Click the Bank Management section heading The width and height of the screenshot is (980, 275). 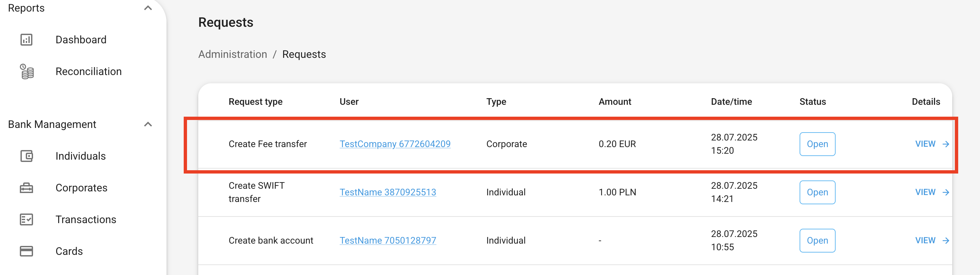click(52, 124)
